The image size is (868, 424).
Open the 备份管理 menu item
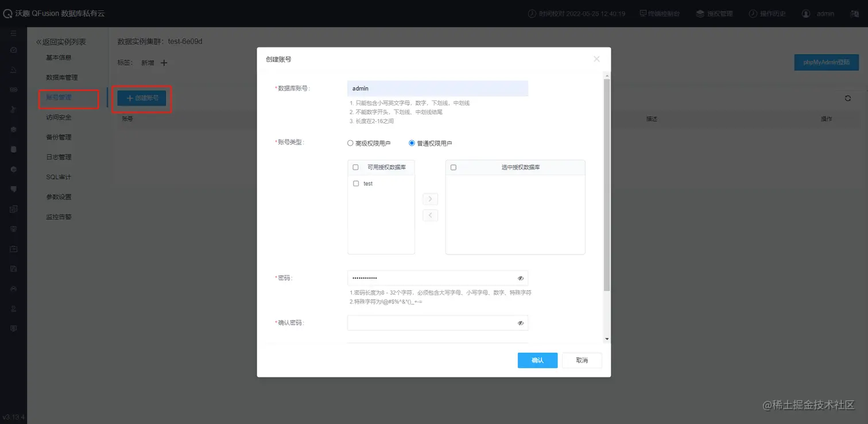tap(59, 137)
